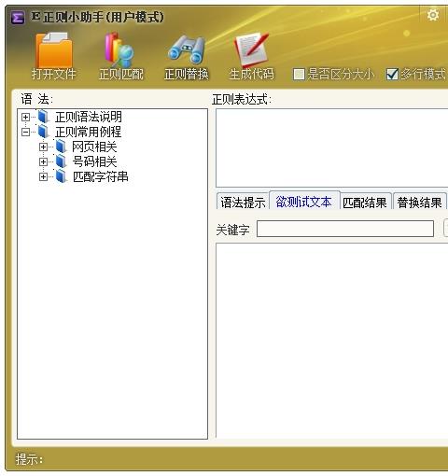The image size is (448, 476).
Task: Select 正则语法说明 in the tree
Action: pyautogui.click(x=89, y=117)
